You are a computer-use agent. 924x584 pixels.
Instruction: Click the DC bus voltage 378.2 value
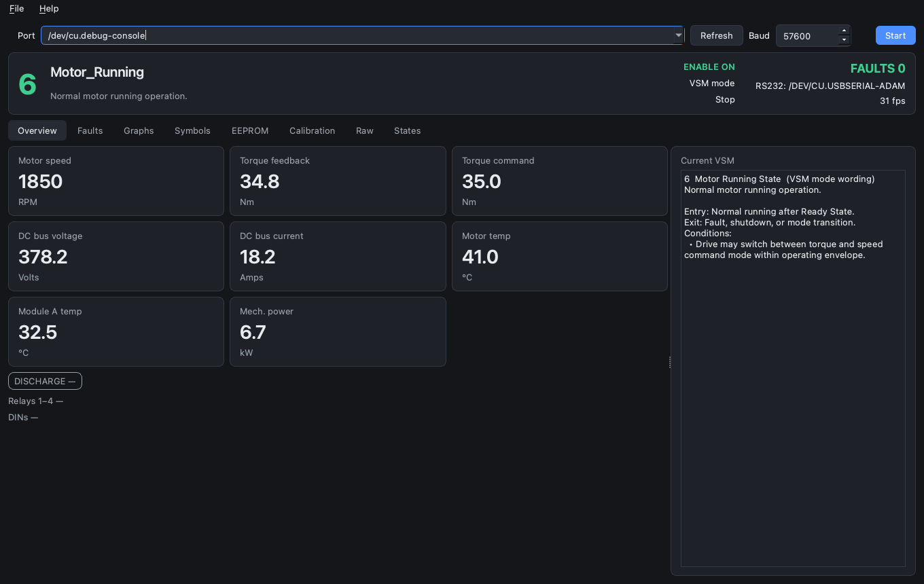coord(43,257)
